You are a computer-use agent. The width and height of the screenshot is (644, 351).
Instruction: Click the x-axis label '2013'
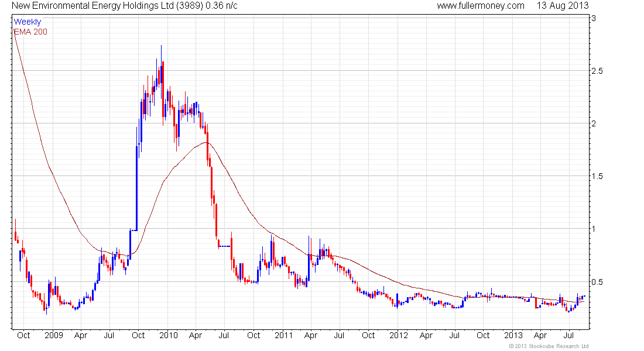click(513, 335)
